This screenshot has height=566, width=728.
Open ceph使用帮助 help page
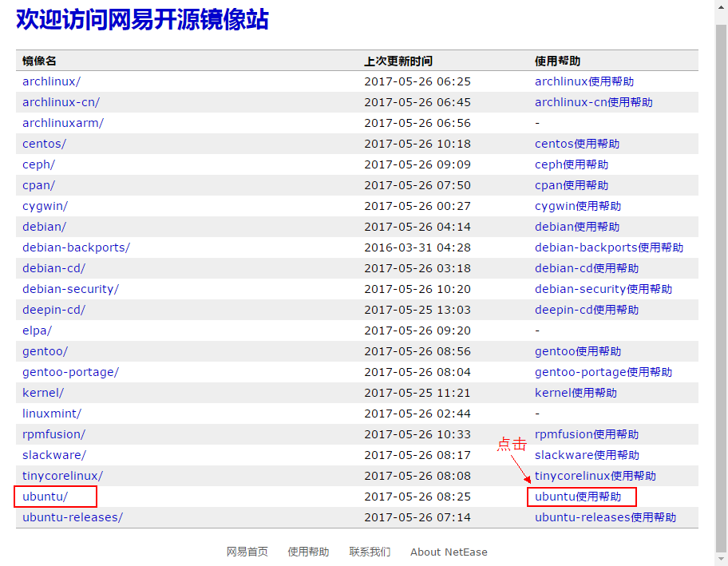(x=572, y=164)
